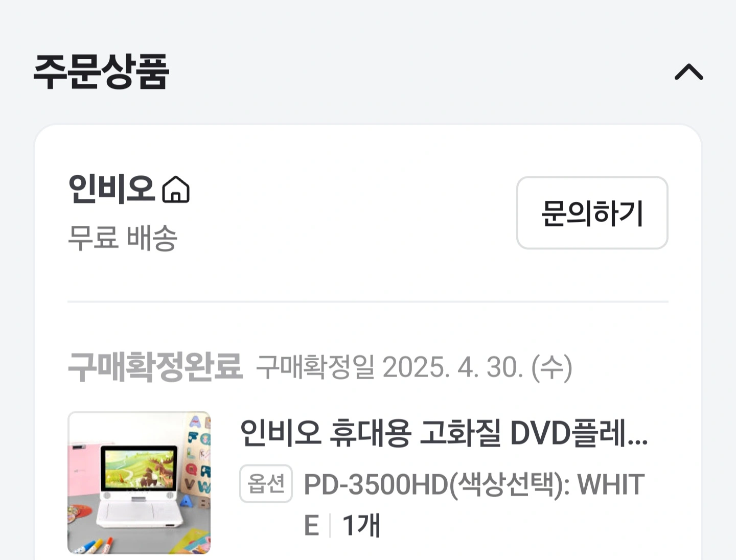Image resolution: width=736 pixels, height=560 pixels.
Task: Open the 인비오 store home icon
Action: click(x=176, y=190)
